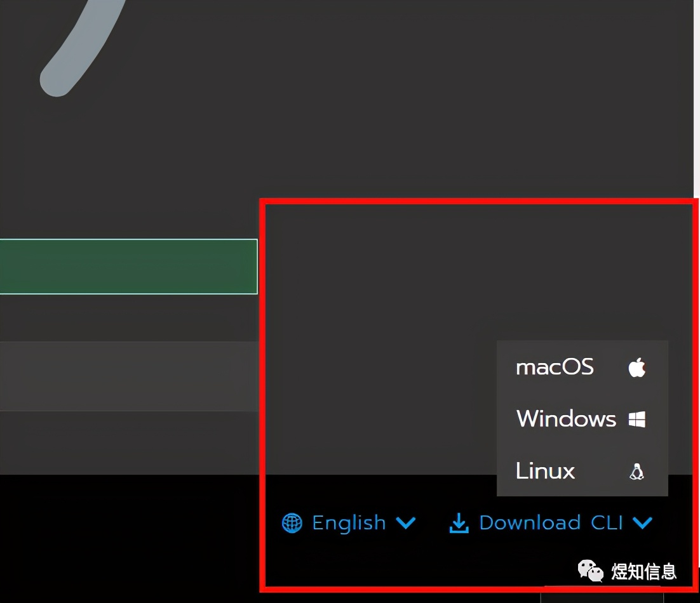Expand the chevron next to English

tap(407, 523)
